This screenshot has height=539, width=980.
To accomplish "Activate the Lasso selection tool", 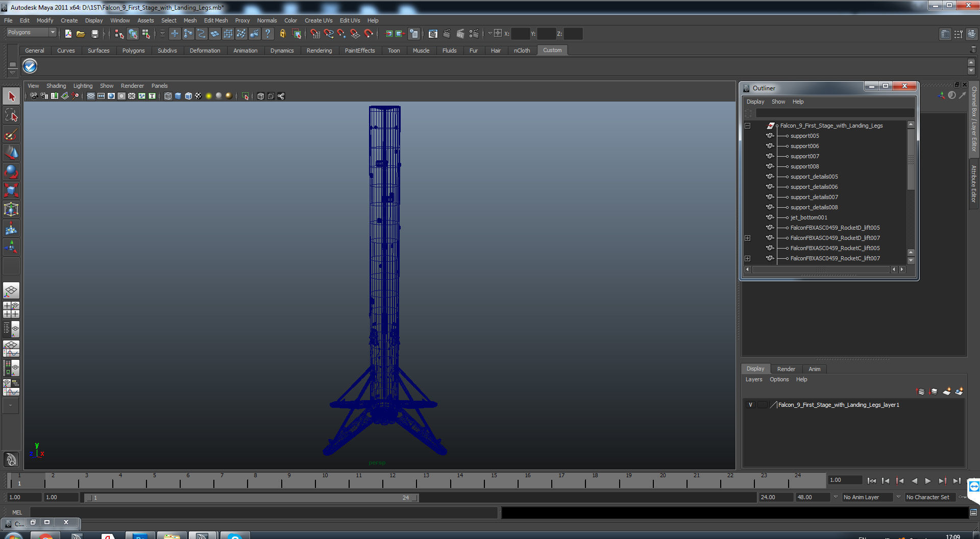I will (11, 115).
